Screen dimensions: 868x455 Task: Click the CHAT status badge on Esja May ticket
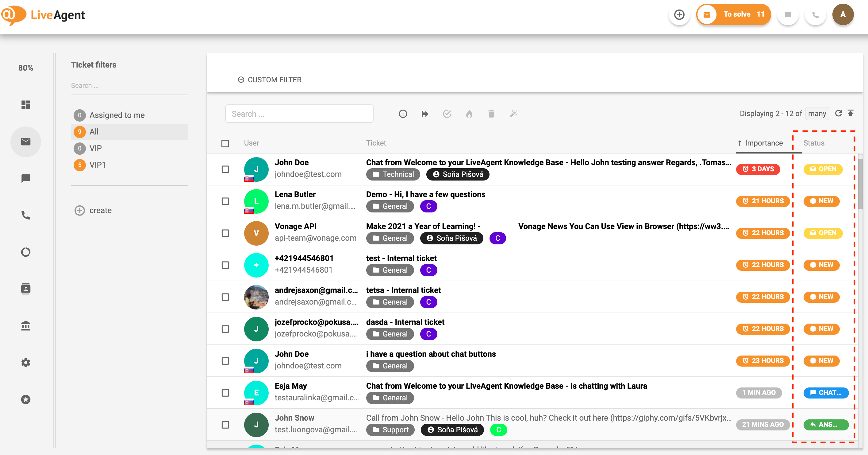826,393
